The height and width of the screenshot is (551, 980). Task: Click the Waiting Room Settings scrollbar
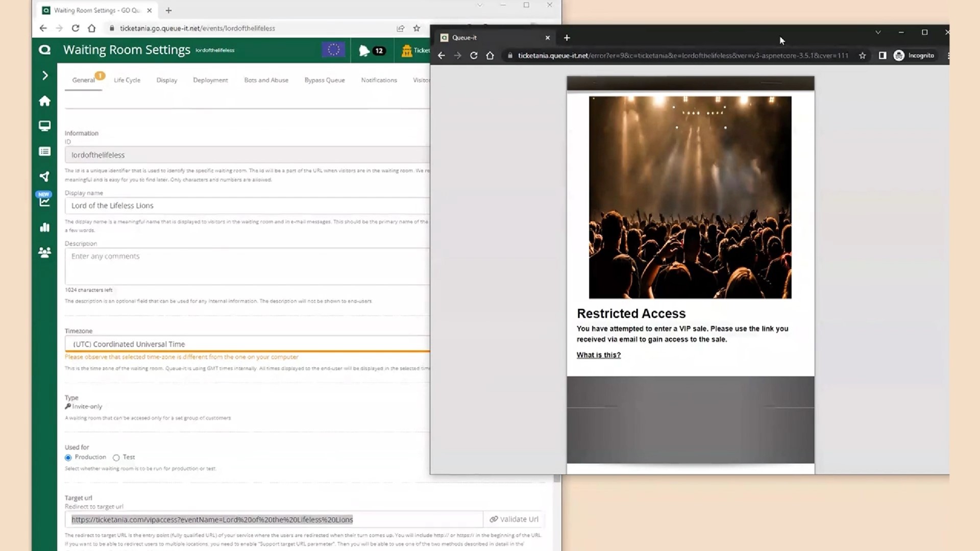tap(557, 478)
